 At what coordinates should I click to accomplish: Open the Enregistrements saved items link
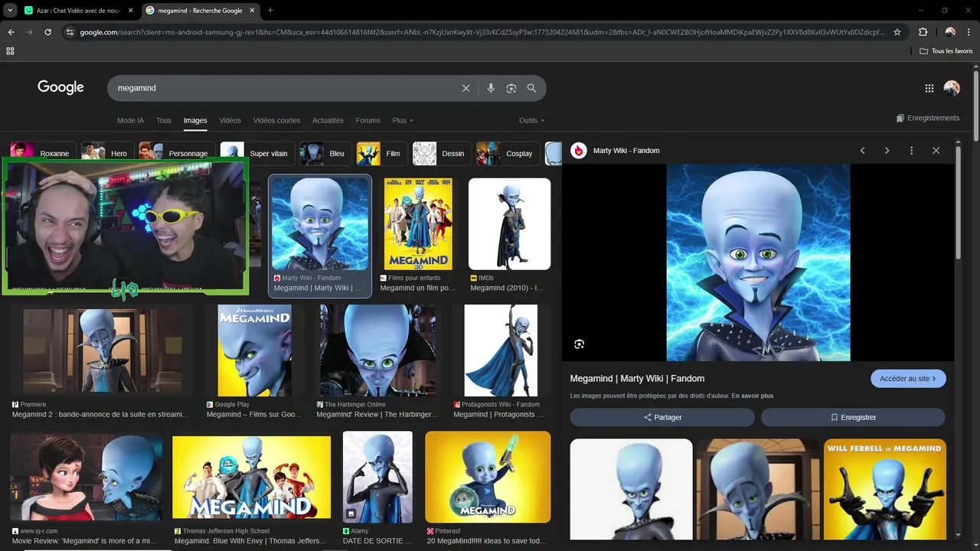(928, 119)
